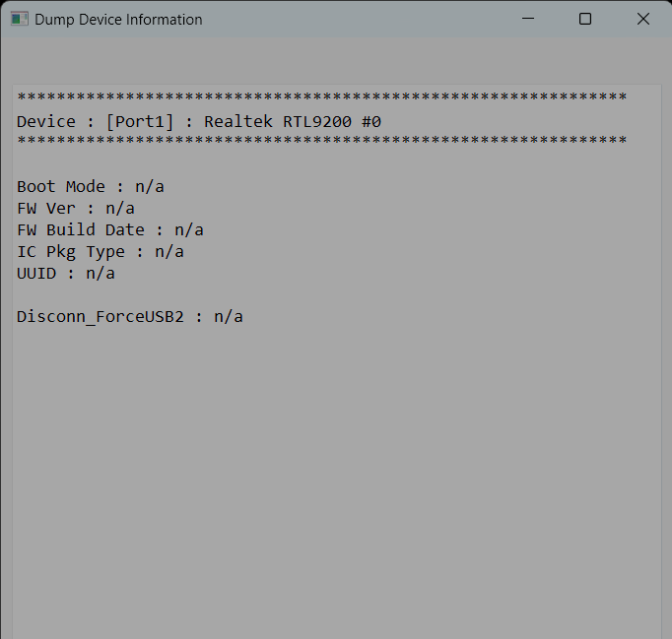Click the asterisk line above the Device row
This screenshot has width=672, height=639.
322,96
